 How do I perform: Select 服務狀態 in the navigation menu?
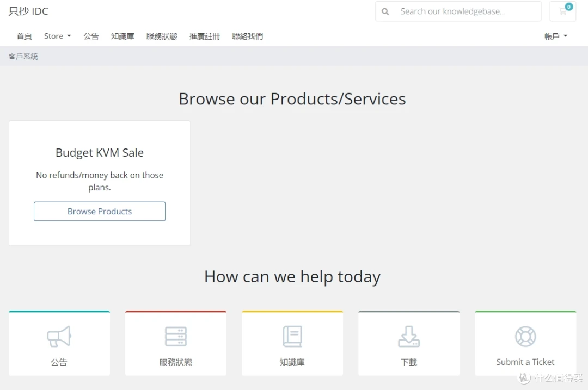coord(162,36)
